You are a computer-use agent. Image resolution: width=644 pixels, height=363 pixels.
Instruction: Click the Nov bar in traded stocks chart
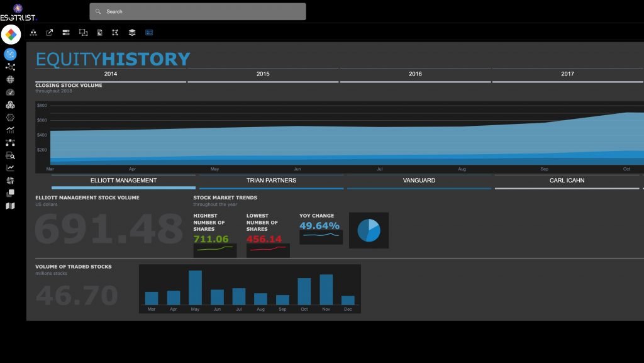coord(326,289)
